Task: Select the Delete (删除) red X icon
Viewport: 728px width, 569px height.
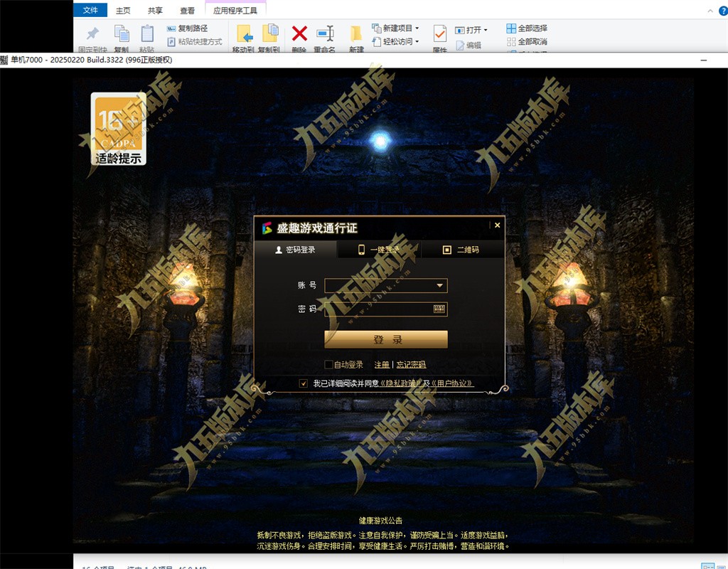Action: [x=299, y=34]
